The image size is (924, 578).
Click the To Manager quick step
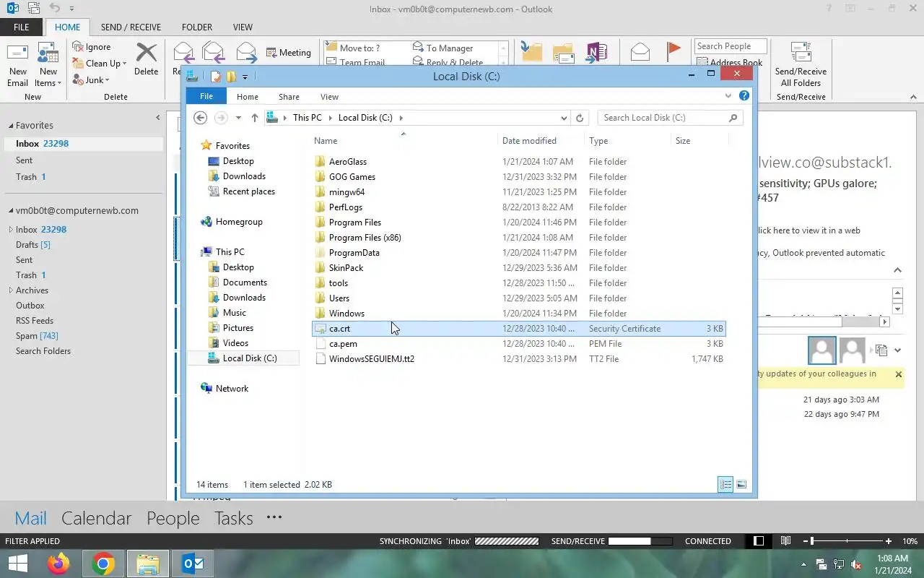pyautogui.click(x=443, y=48)
